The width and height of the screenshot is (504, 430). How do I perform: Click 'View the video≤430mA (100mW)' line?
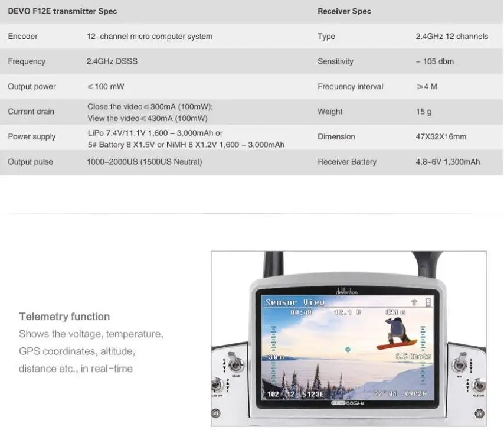point(148,118)
